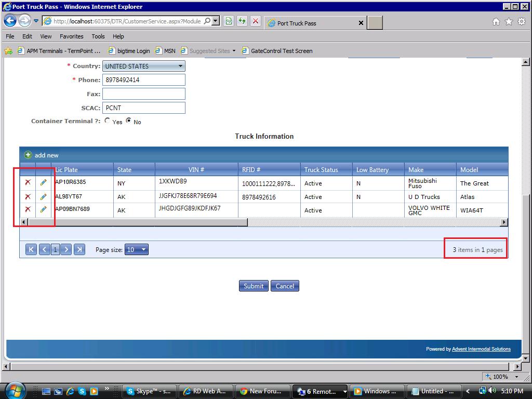Viewport: 532px width, 399px height.
Task: Click the add to favorites bar star icon
Action: pyautogui.click(x=8, y=51)
